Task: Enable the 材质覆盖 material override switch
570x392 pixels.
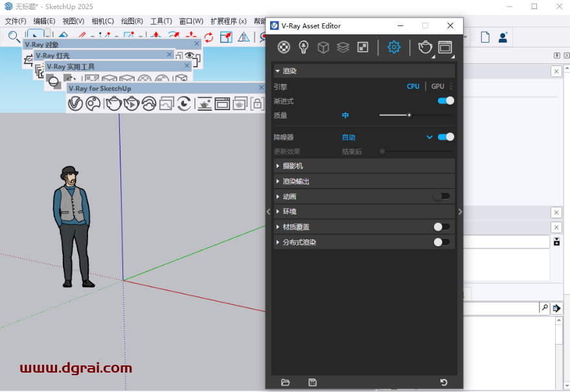Action: pyautogui.click(x=442, y=227)
